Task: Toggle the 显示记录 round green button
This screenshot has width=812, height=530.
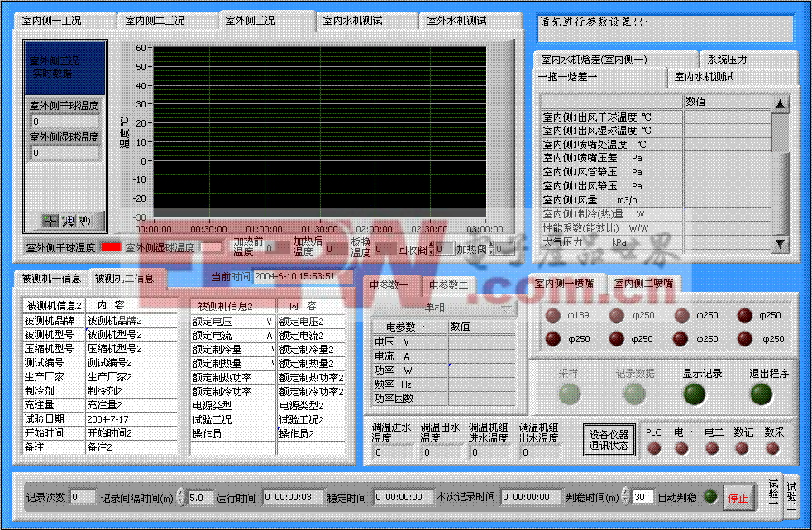Action: (695, 394)
